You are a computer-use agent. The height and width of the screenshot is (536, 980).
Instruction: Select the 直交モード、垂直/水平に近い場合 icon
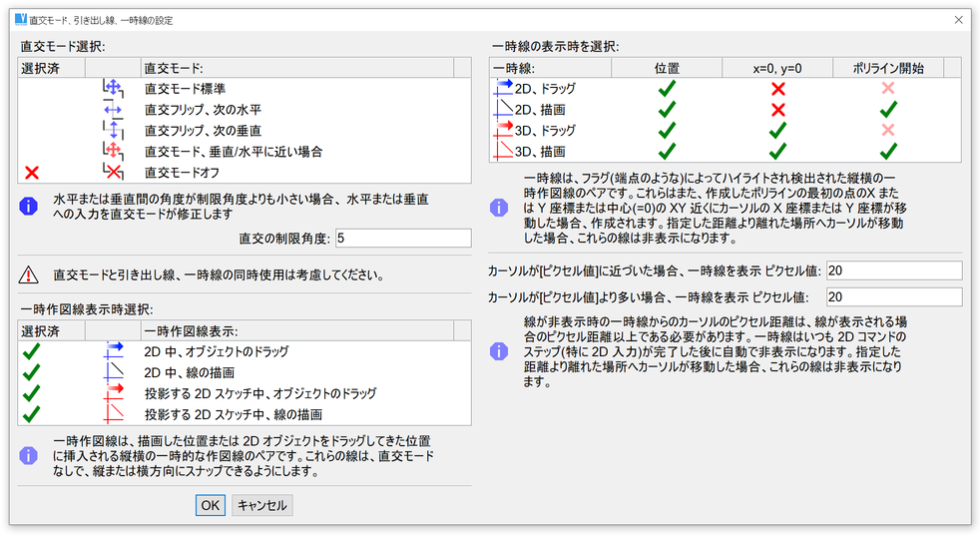point(112,151)
